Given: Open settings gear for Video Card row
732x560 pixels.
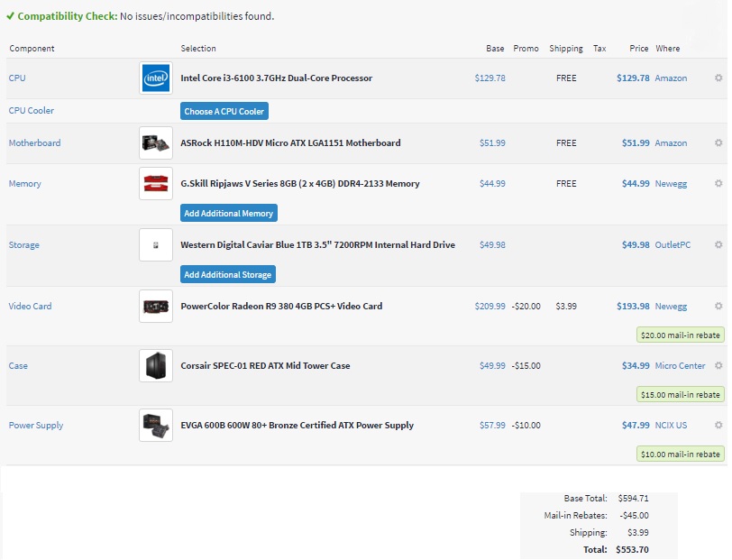Looking at the screenshot, I should (x=718, y=306).
